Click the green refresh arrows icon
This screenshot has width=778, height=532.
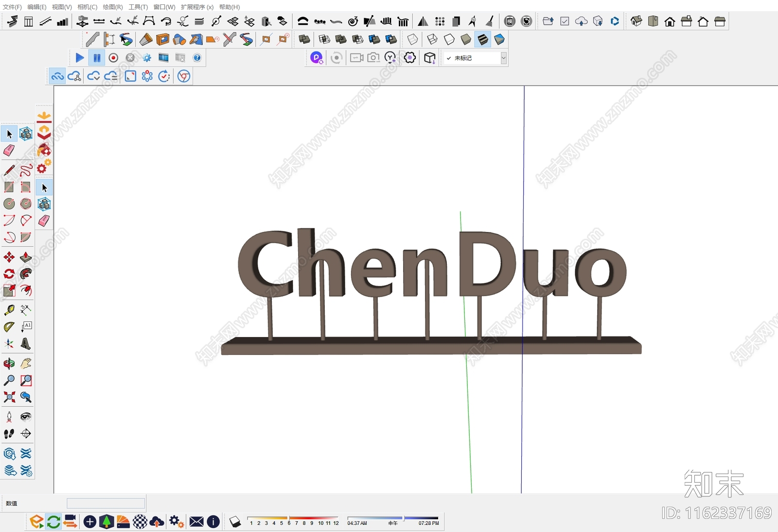coord(53,522)
